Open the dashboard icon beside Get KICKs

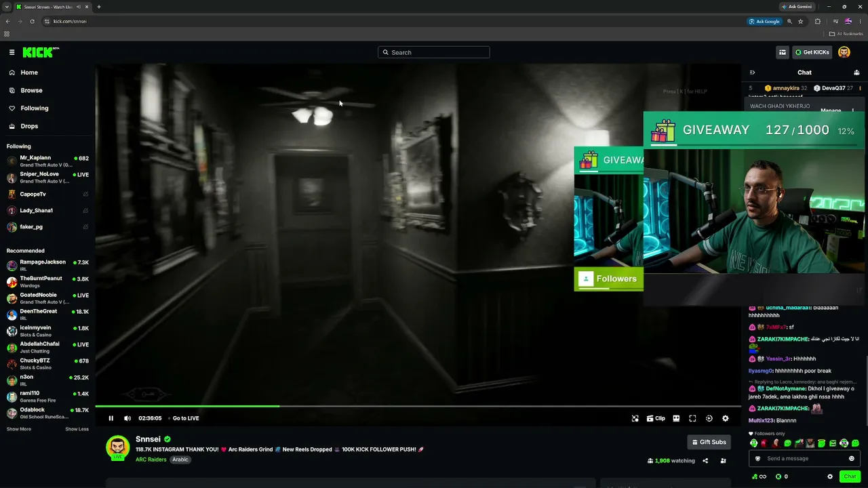coord(783,52)
